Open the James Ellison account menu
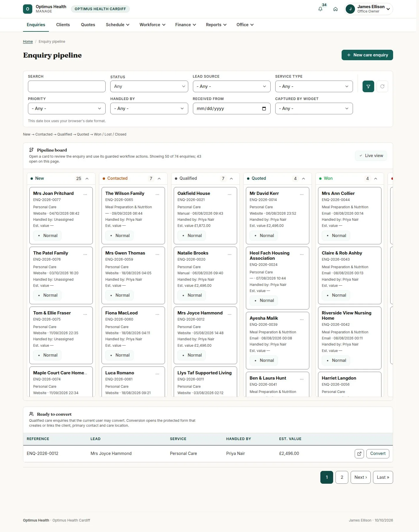419x532 pixels. pos(368,9)
